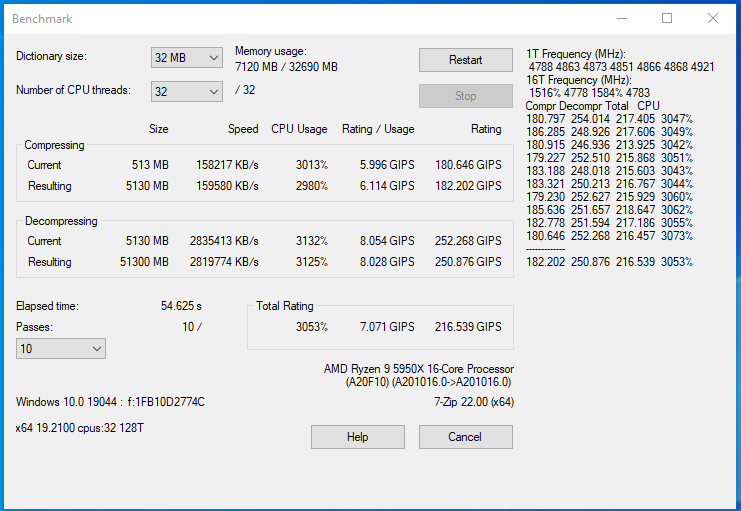Click the elapsed time value 54.625 s
Screen dimensions: 741x511
click(181, 306)
